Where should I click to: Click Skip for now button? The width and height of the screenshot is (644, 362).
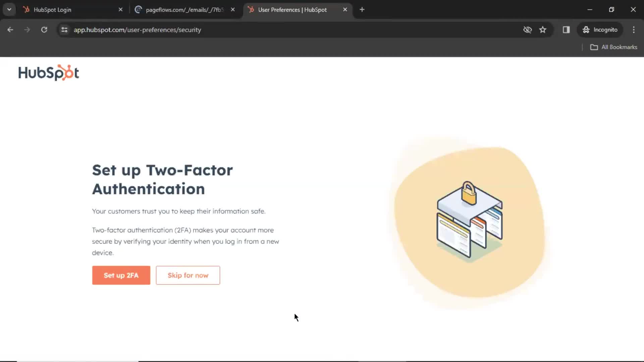click(x=188, y=275)
